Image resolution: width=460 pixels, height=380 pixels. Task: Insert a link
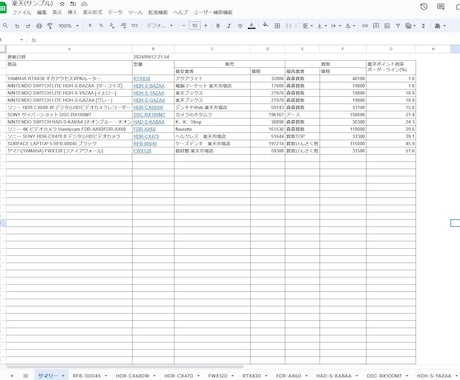[x=365, y=26]
